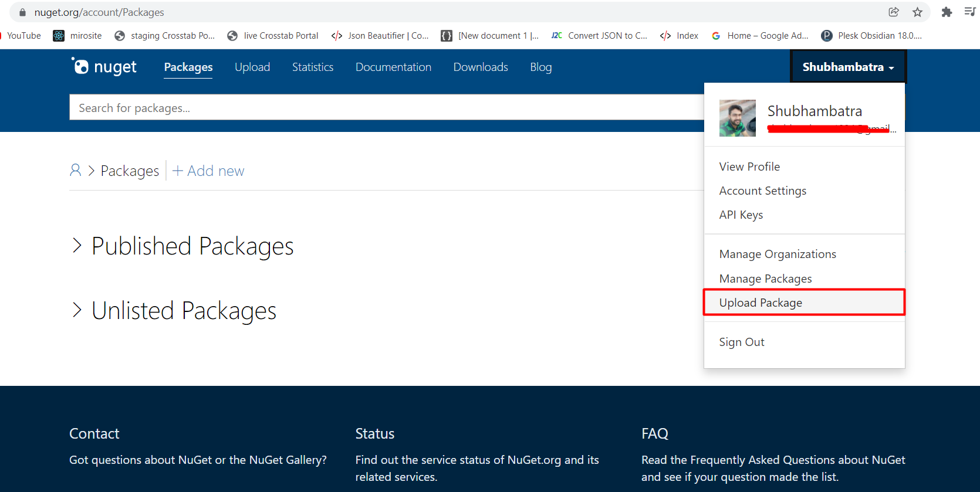The image size is (980, 492).
Task: Click the FAQ footer heading
Action: click(x=655, y=433)
